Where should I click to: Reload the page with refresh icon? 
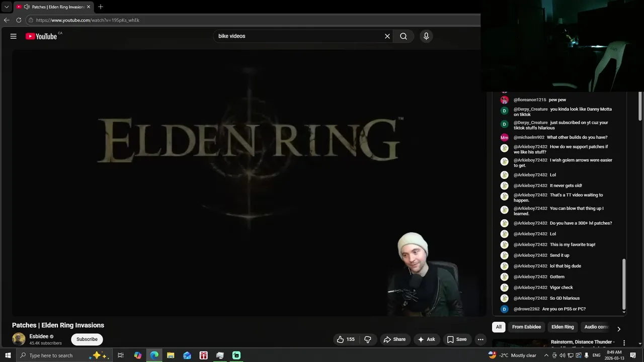(x=19, y=20)
